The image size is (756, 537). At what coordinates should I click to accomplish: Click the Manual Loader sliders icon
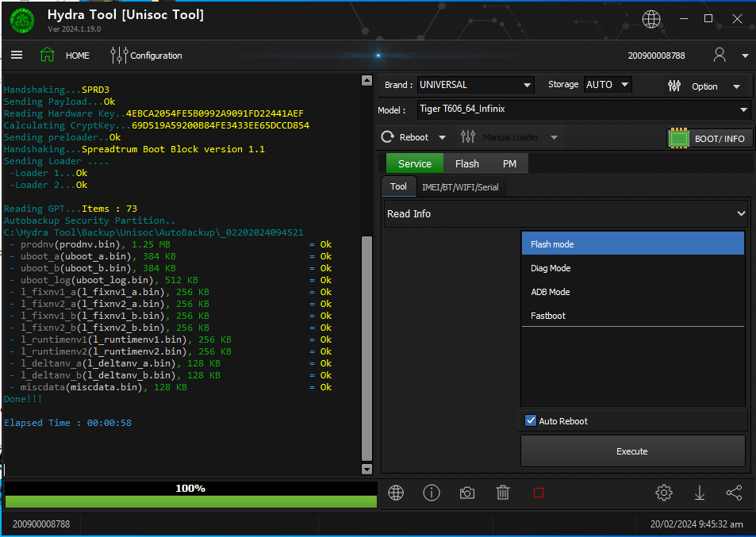[x=468, y=137]
